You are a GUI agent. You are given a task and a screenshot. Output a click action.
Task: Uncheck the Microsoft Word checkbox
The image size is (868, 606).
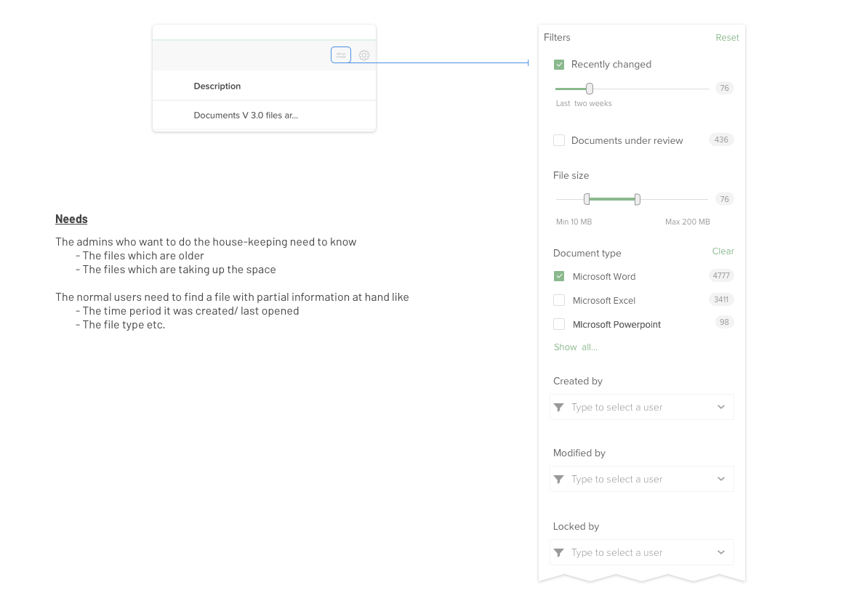point(559,276)
